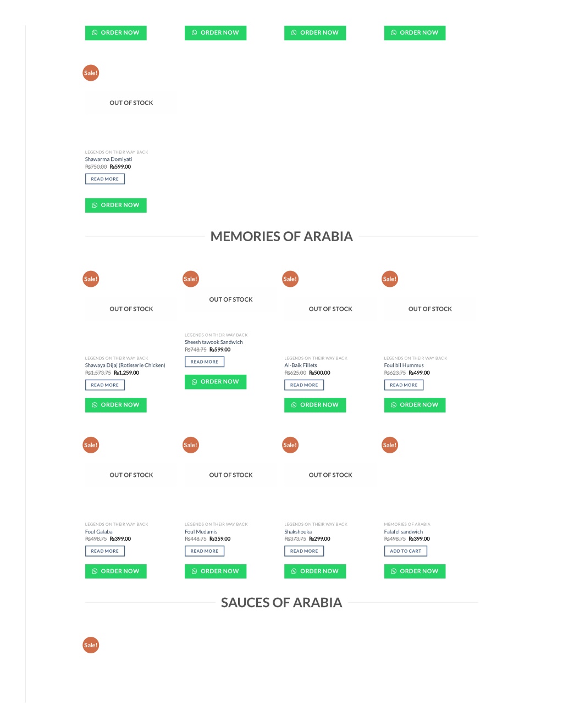Image resolution: width=563 pixels, height=728 pixels.
Task: Open Foul bil Hummus product title
Action: point(404,365)
